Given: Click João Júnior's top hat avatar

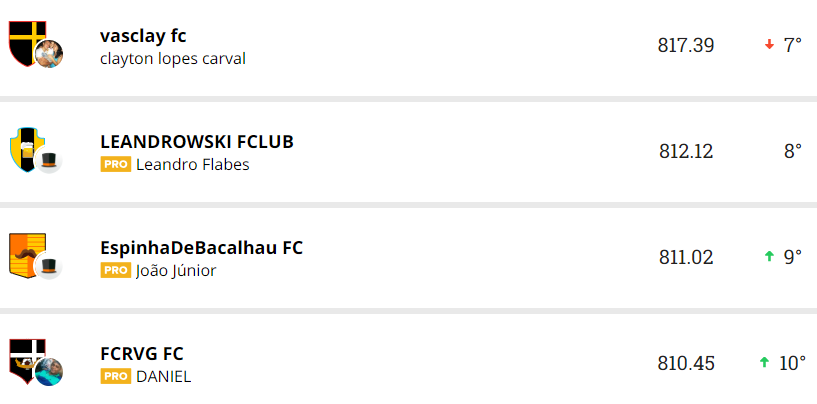Looking at the screenshot, I should [49, 267].
